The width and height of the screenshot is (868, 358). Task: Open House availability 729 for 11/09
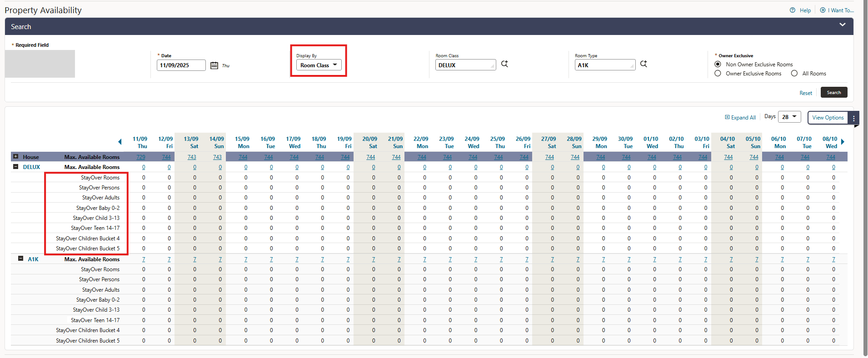coord(141,157)
